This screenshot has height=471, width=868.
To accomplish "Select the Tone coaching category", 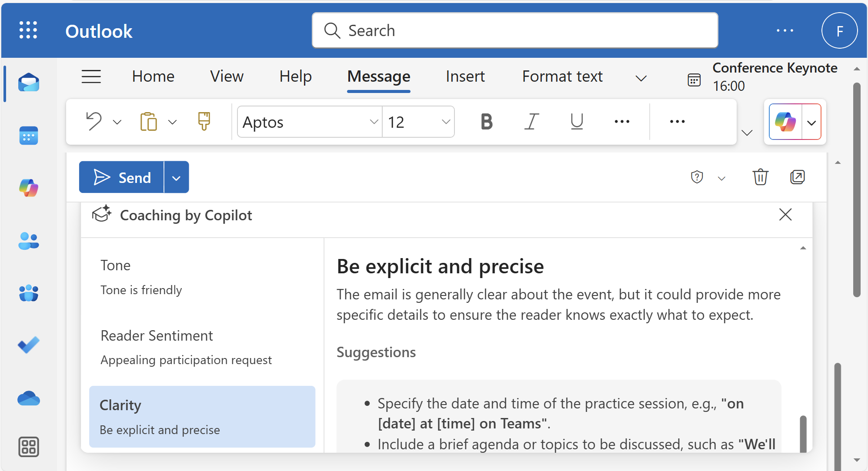I will 202,277.
